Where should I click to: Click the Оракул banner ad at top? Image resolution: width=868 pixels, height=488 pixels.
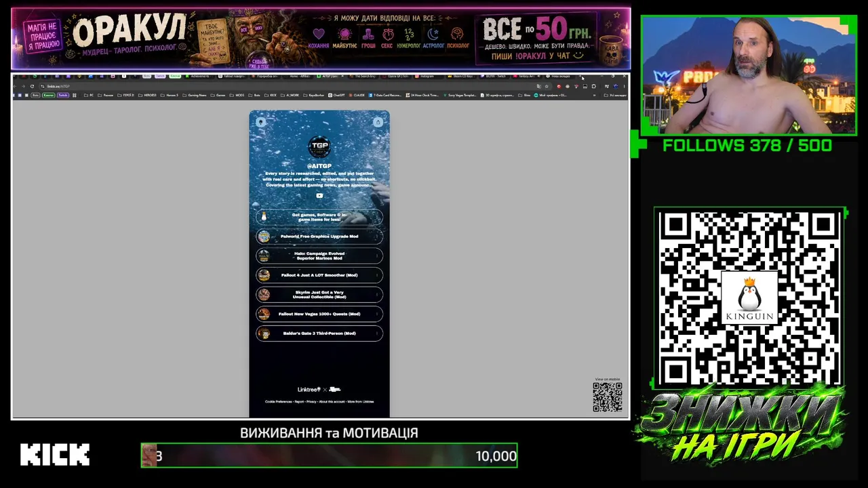click(321, 39)
